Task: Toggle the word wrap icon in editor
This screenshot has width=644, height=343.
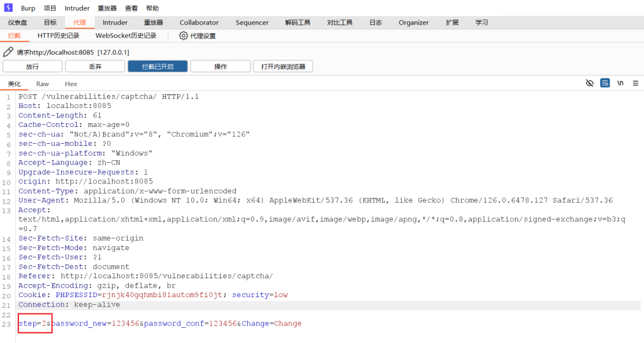Action: coord(605,83)
